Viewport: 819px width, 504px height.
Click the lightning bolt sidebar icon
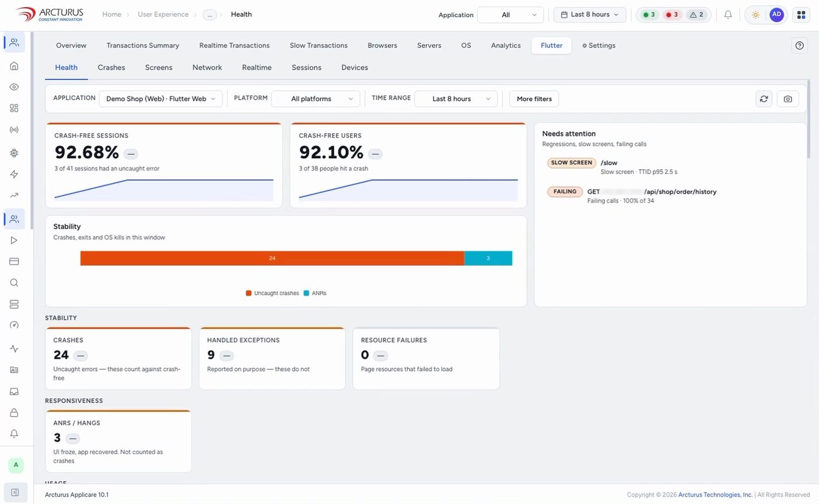point(14,175)
